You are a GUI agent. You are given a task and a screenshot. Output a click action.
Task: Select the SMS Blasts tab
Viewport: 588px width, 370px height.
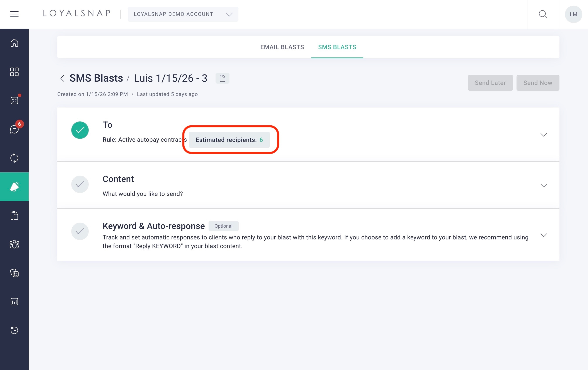[337, 47]
